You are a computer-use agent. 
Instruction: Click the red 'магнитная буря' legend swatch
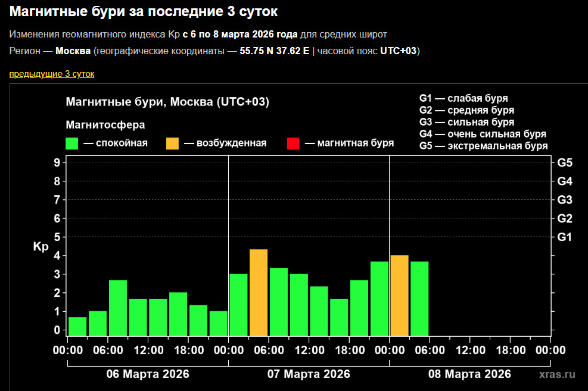click(x=293, y=143)
